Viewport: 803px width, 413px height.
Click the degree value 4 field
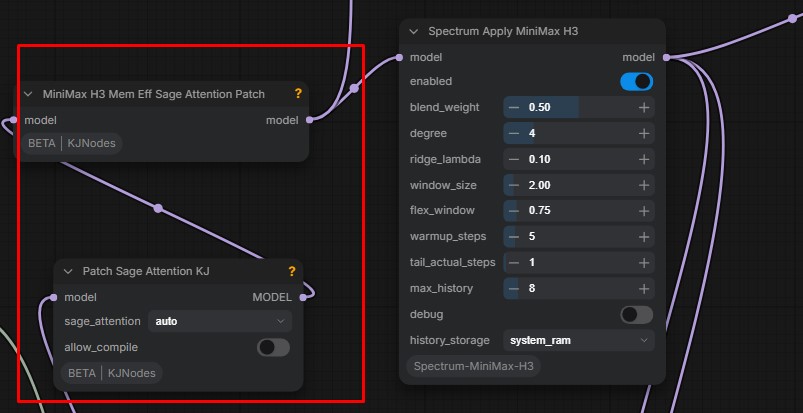(x=579, y=133)
